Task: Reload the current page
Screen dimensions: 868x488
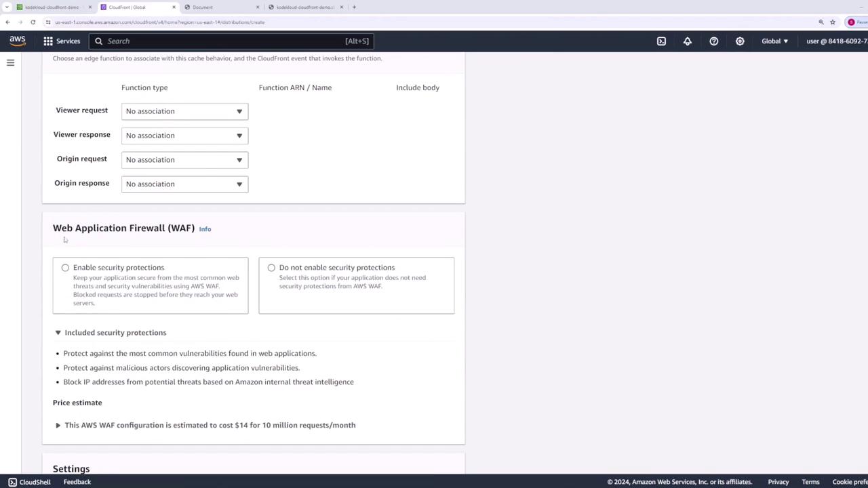Action: pos(33,22)
